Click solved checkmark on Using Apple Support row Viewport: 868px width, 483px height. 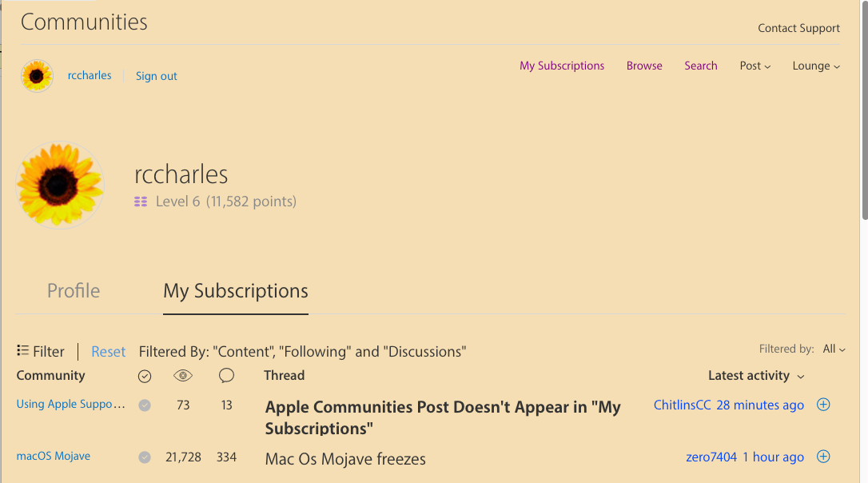(x=145, y=405)
